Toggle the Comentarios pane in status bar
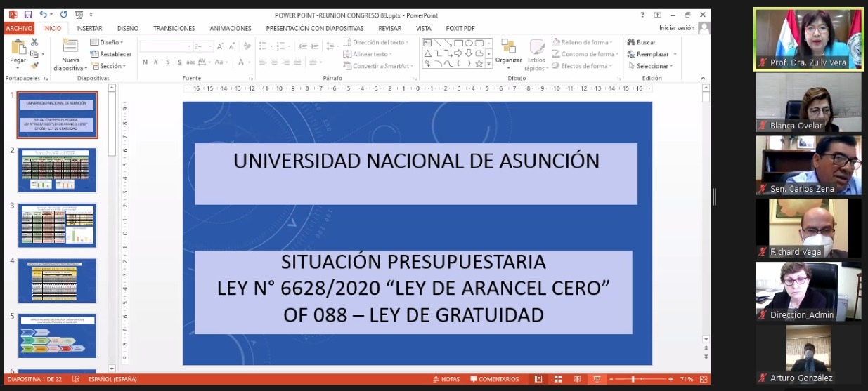The image size is (868, 391). tap(494, 379)
